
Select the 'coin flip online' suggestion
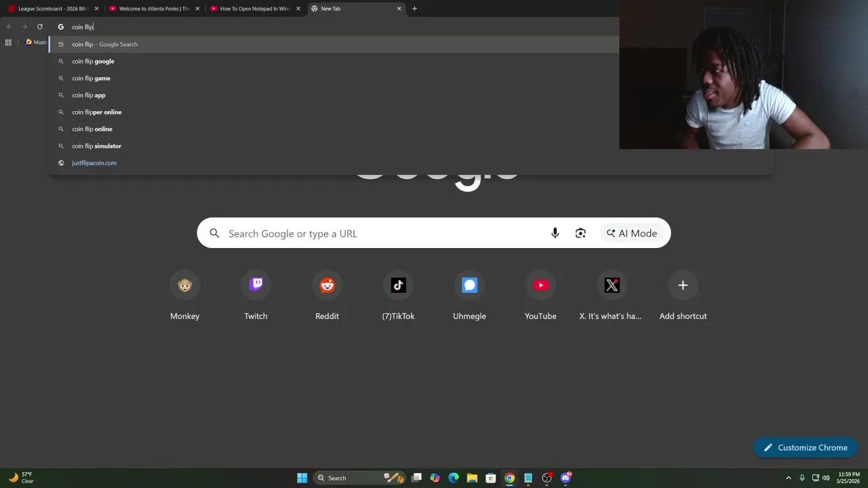tap(411, 129)
